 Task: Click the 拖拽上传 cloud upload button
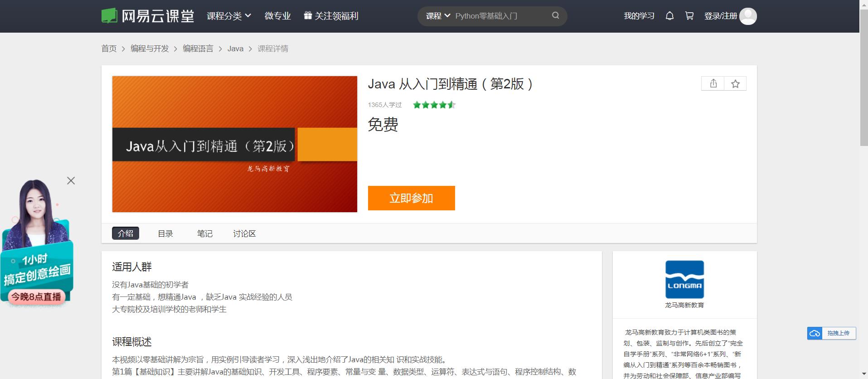pyautogui.click(x=831, y=333)
